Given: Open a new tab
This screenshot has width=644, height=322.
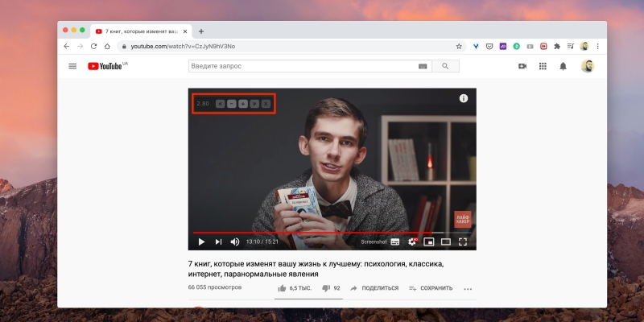Looking at the screenshot, I should coord(200,31).
